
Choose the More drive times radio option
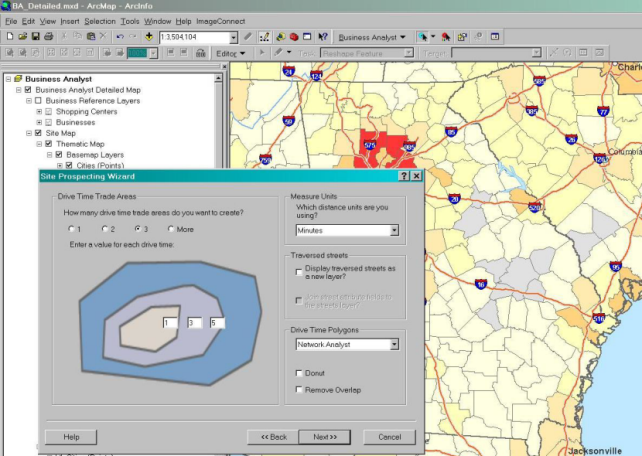(x=171, y=229)
